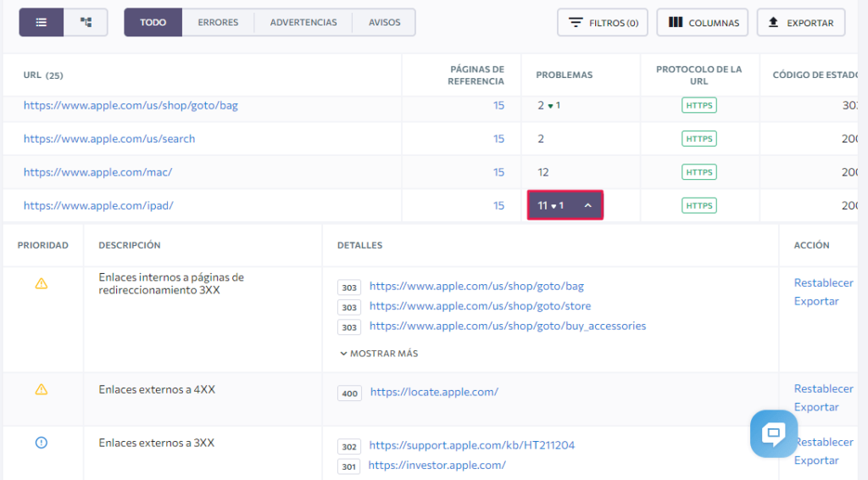Click info icon for external 3XX links
The width and height of the screenshot is (868, 480).
click(42, 443)
